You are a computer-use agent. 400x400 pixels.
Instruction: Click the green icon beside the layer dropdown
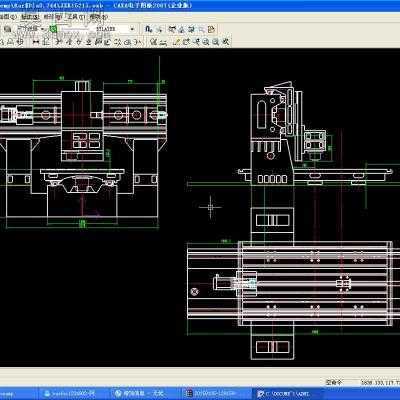(x=53, y=29)
